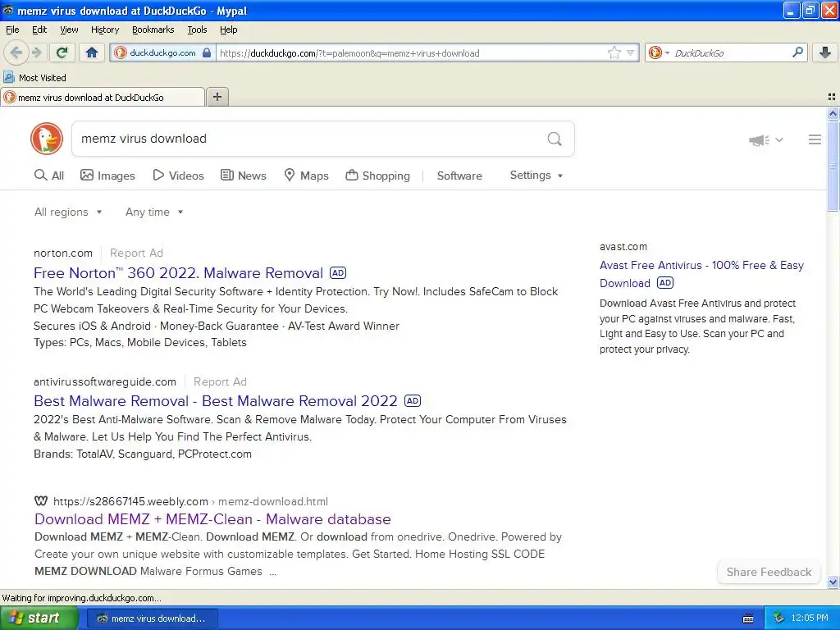The image size is (840, 630).
Task: Click Report Ad next to norton.com
Action: click(136, 253)
